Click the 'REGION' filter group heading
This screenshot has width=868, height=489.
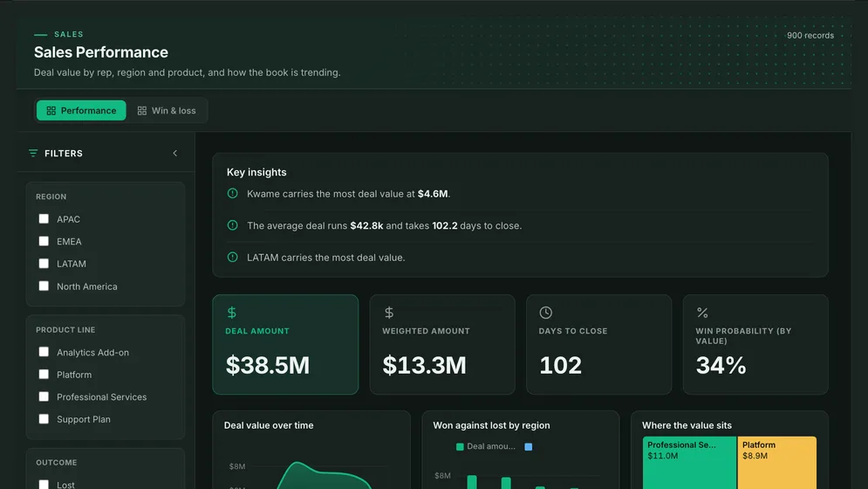[51, 196]
